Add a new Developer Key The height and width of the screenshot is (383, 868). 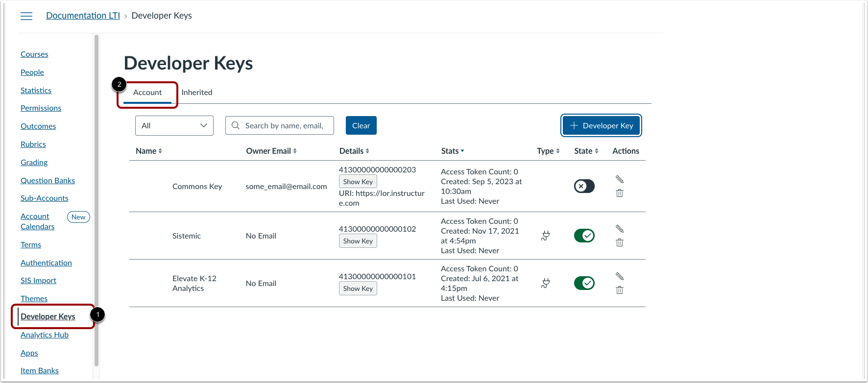(602, 125)
